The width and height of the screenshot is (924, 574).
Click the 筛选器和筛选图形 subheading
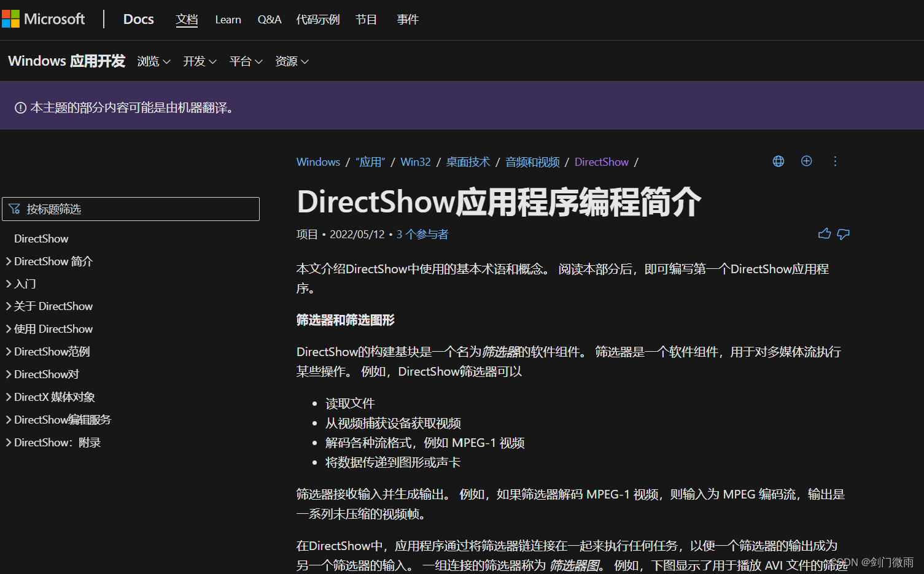pyautogui.click(x=346, y=320)
